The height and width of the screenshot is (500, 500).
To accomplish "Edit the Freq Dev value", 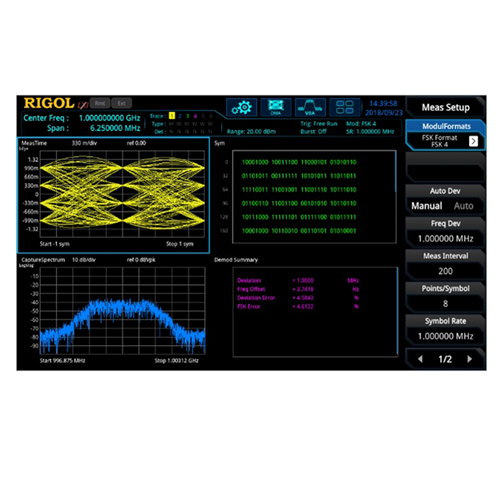I will click(445, 238).
